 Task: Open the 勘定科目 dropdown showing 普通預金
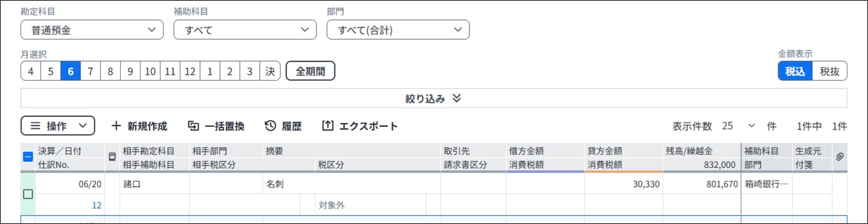pyautogui.click(x=92, y=29)
